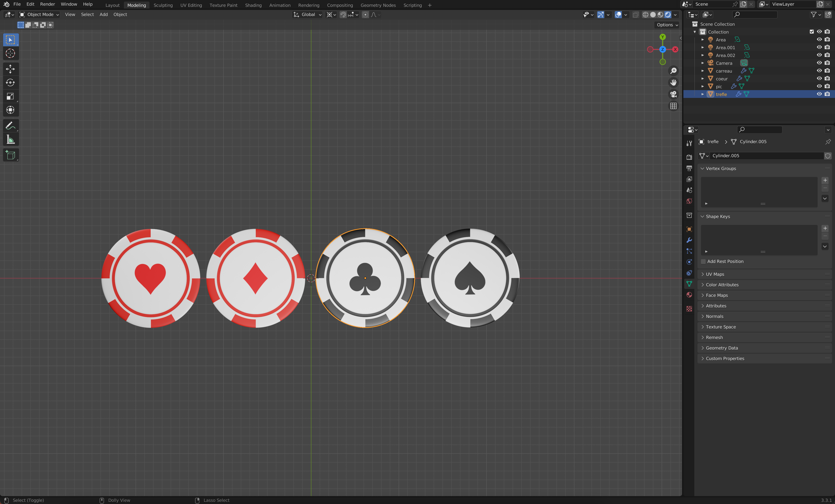This screenshot has height=504, width=835.
Task: Open the Render properties tab
Action: (x=689, y=157)
